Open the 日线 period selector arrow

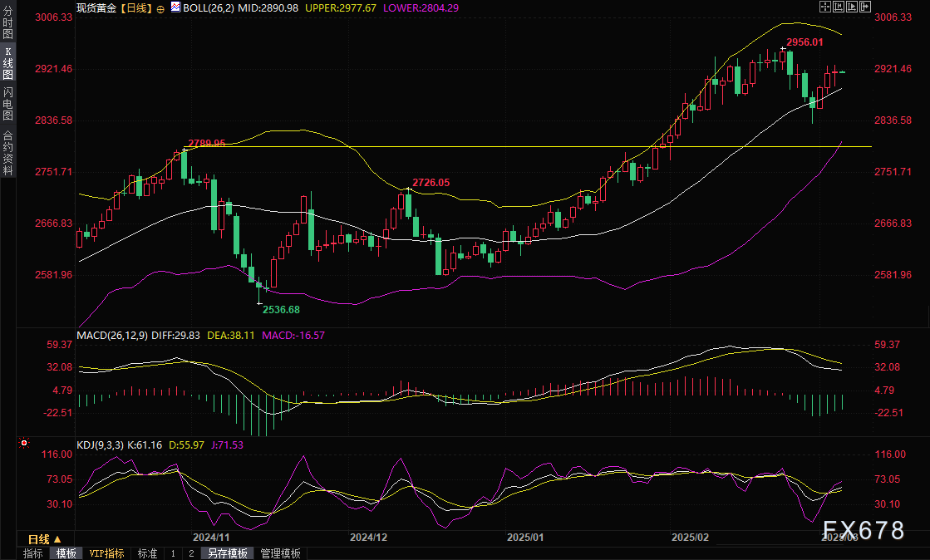[57, 539]
